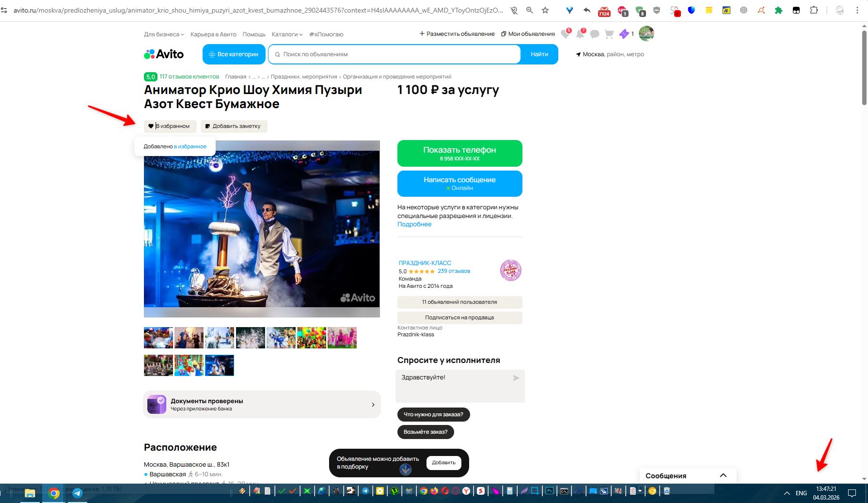Open the purple ticket bonus icon

tap(624, 34)
